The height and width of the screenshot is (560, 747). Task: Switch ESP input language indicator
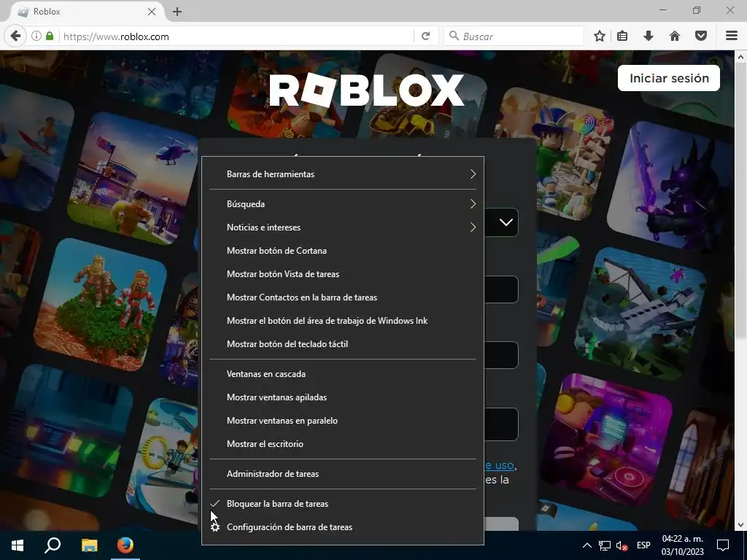coord(643,545)
